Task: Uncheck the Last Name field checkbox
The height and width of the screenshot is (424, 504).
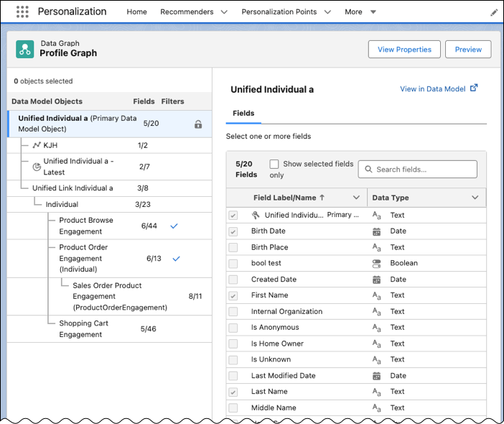Action: [x=233, y=392]
